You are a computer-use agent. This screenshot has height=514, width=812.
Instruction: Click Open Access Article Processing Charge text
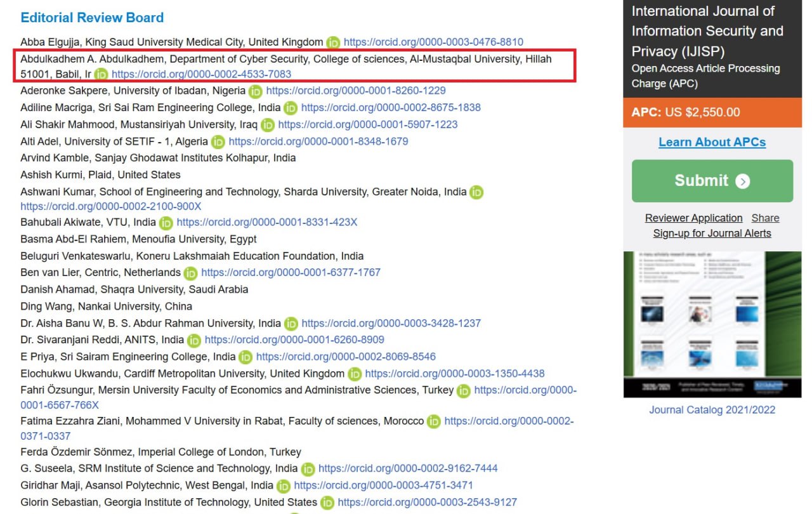(706, 76)
